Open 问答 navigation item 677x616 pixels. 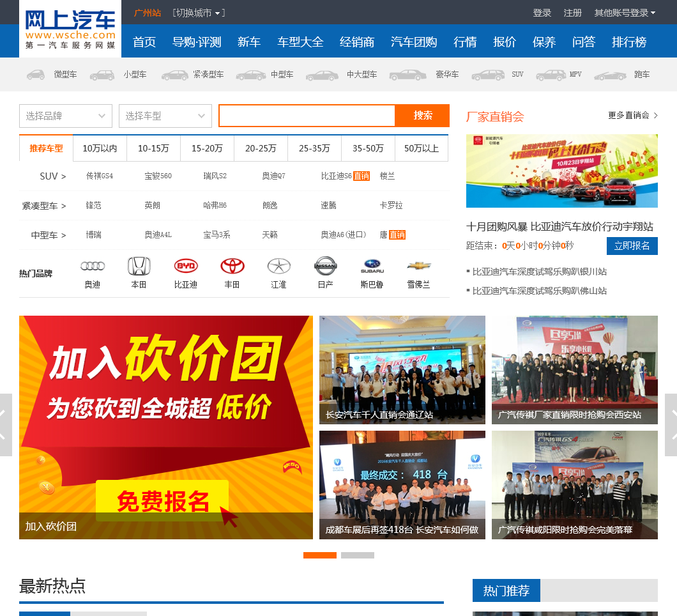click(584, 42)
